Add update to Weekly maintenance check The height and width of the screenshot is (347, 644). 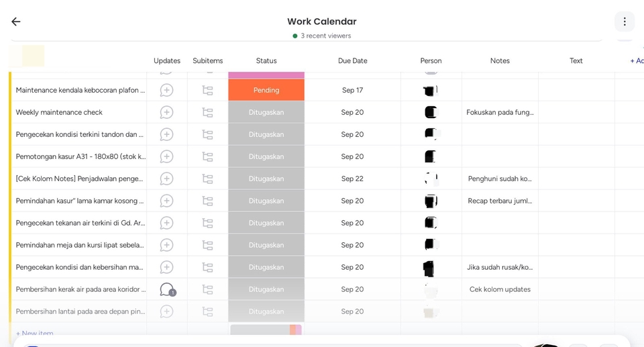pos(166,112)
